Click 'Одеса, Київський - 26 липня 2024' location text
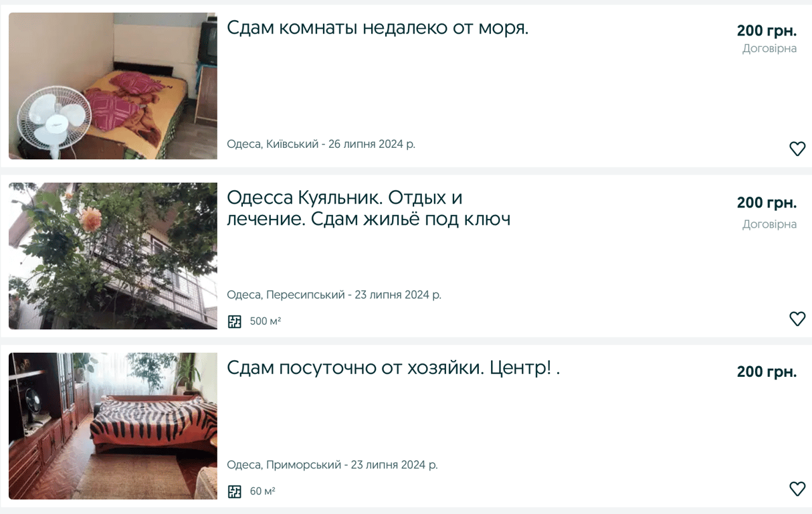 pos(321,144)
